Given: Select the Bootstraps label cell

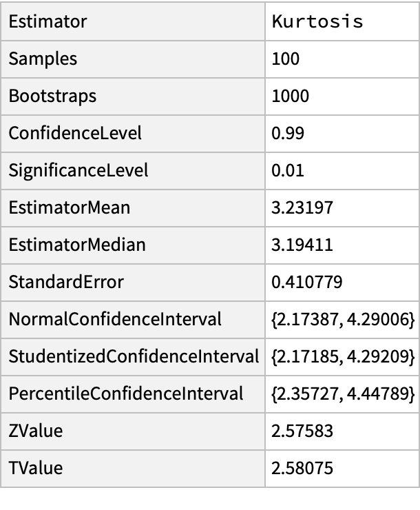Looking at the screenshot, I should tap(52, 96).
